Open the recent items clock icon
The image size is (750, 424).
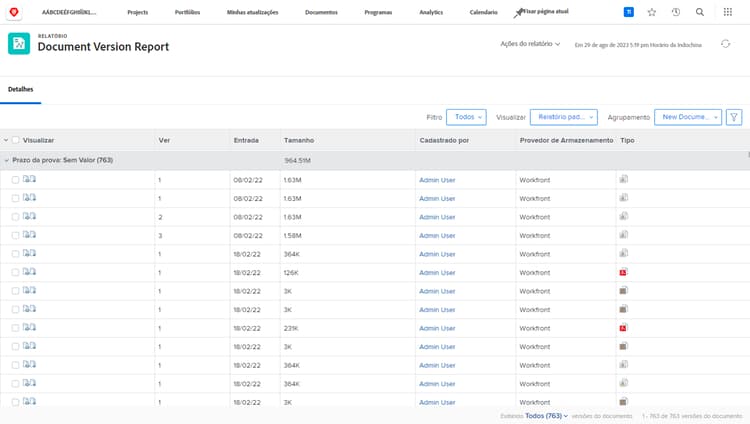676,12
